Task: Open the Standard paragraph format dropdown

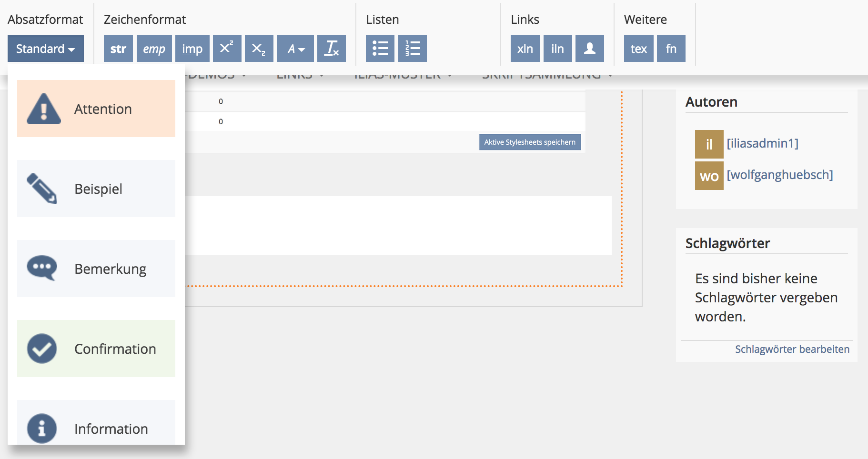Action: tap(46, 49)
